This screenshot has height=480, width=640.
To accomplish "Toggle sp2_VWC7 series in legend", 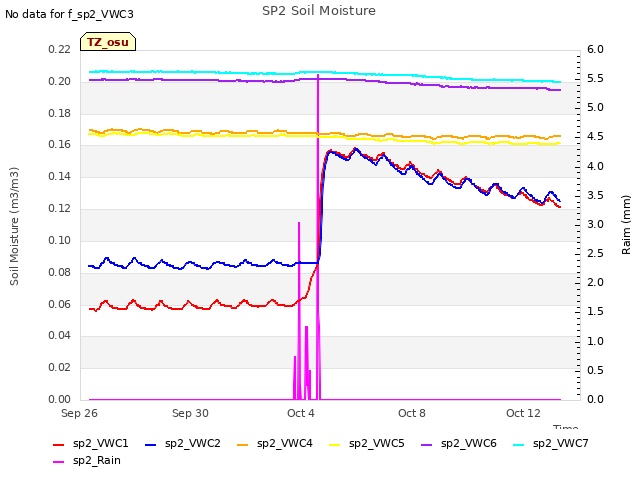I will 551,444.
